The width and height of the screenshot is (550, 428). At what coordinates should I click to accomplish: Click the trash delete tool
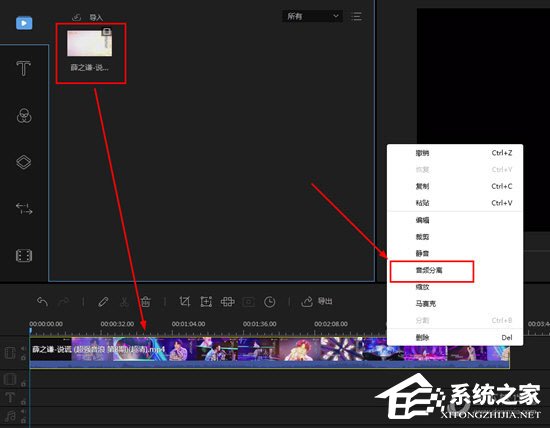tap(146, 302)
